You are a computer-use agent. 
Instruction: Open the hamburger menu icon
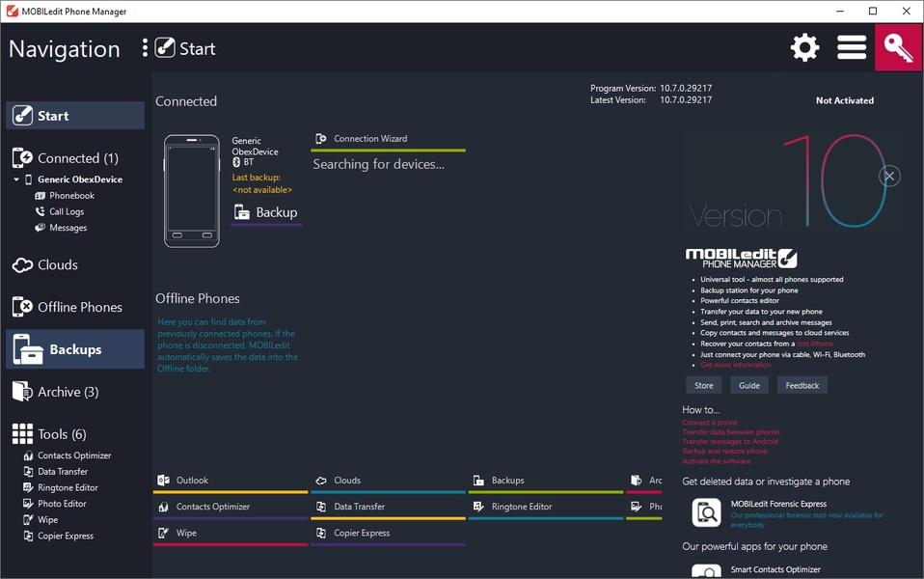coord(851,47)
